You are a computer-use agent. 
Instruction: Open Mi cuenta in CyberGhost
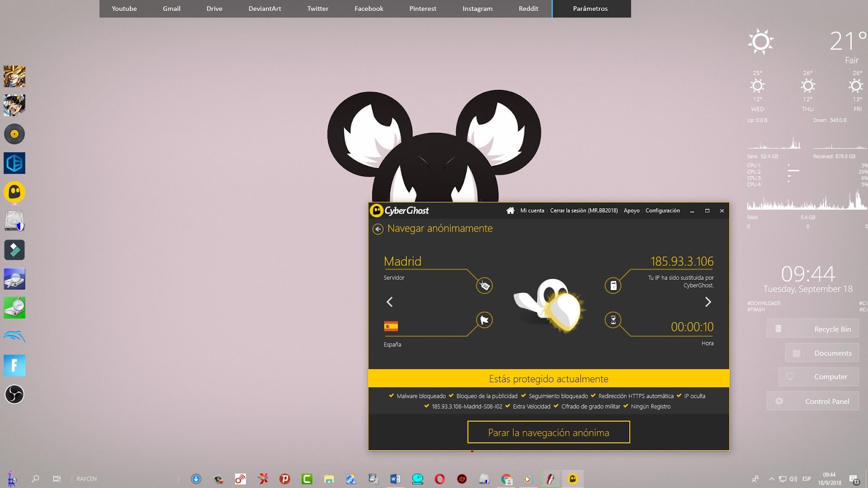click(x=532, y=210)
